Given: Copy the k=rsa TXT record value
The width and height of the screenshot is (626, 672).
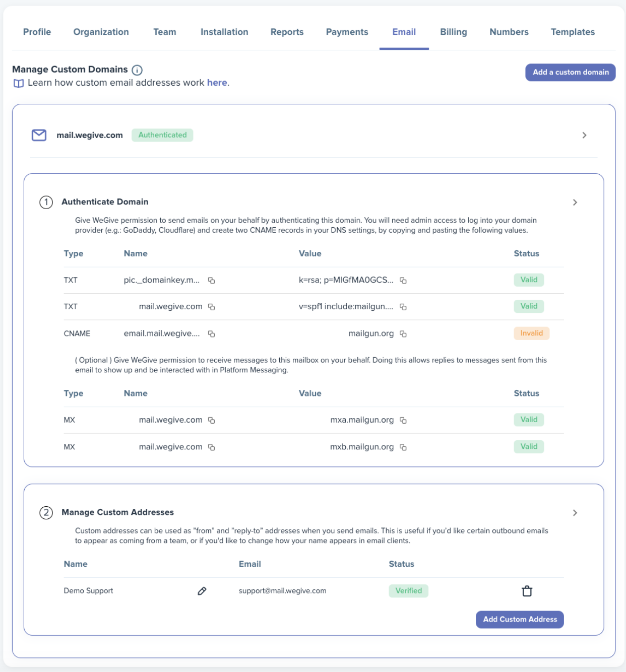Looking at the screenshot, I should coord(403,281).
